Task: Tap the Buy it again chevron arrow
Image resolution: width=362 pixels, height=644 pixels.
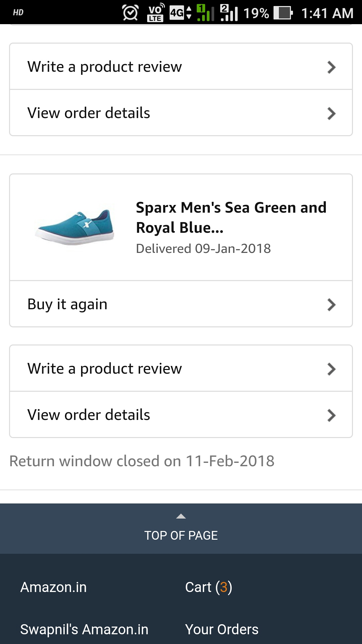Action: point(331,305)
